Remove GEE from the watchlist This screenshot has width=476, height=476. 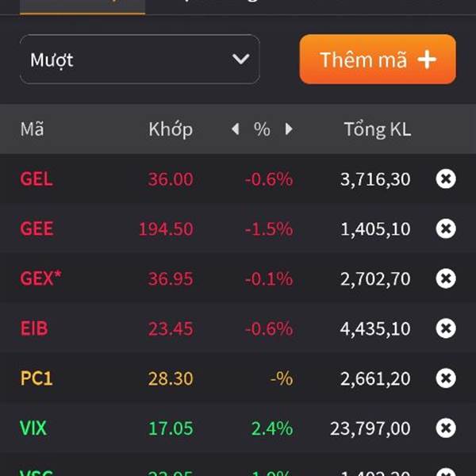coord(446,229)
